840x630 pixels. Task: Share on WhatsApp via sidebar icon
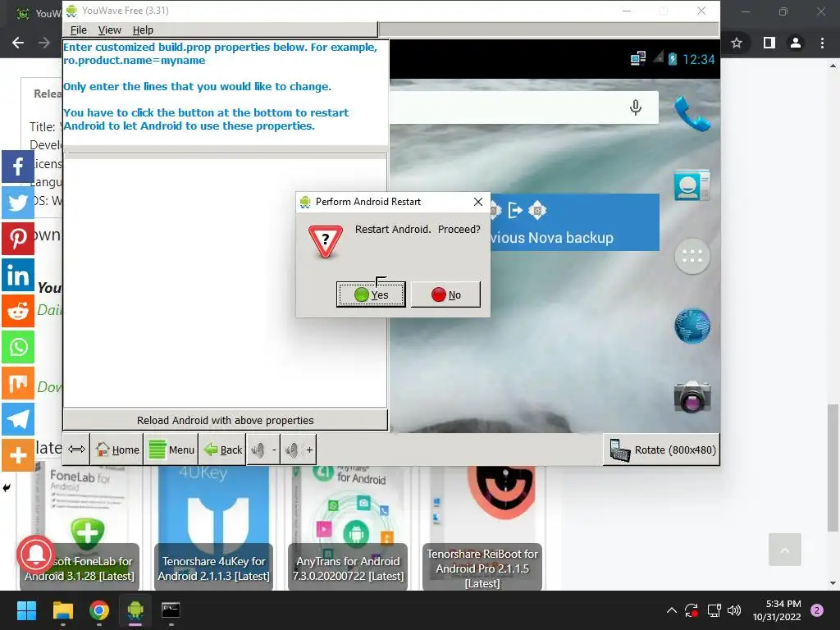pyautogui.click(x=18, y=347)
